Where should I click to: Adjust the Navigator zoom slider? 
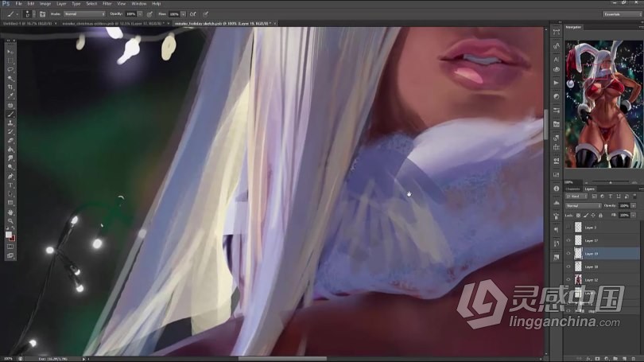tap(611, 182)
